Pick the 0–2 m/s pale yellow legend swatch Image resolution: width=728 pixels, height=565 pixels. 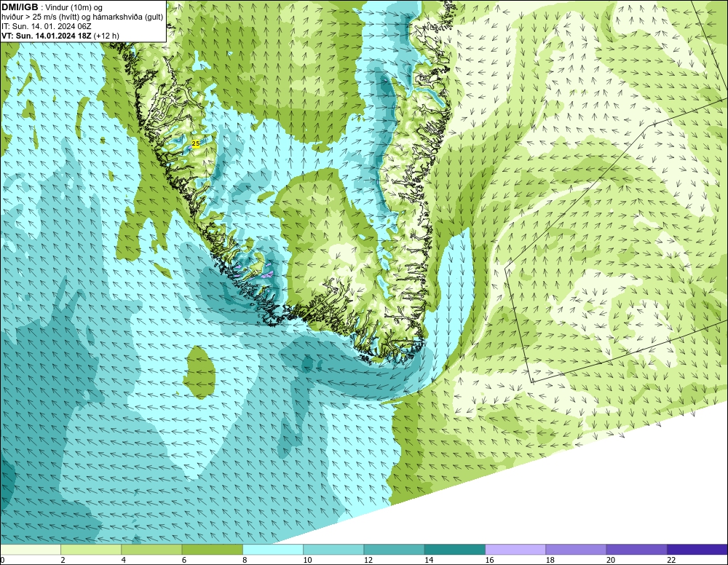click(31, 550)
